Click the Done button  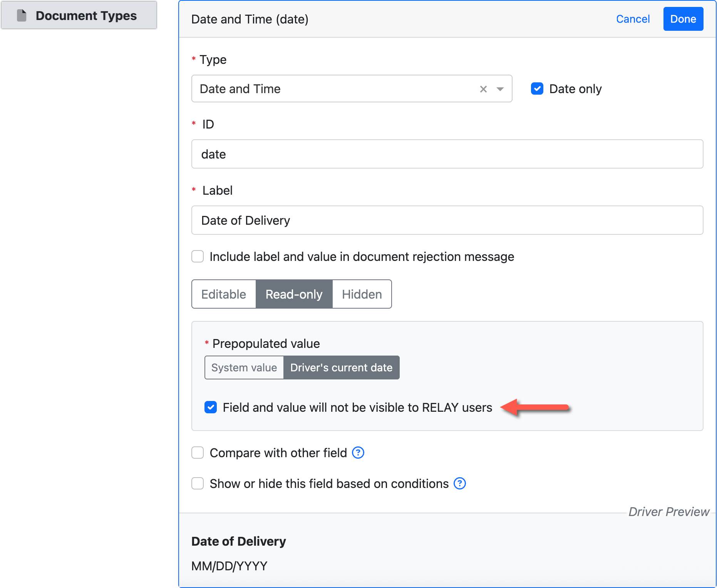pos(683,19)
